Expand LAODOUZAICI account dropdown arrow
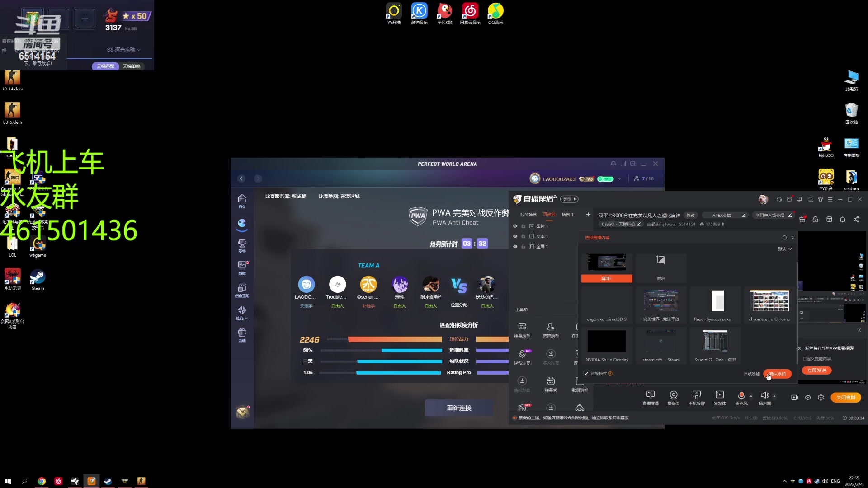Image resolution: width=868 pixels, height=488 pixels. click(619, 179)
